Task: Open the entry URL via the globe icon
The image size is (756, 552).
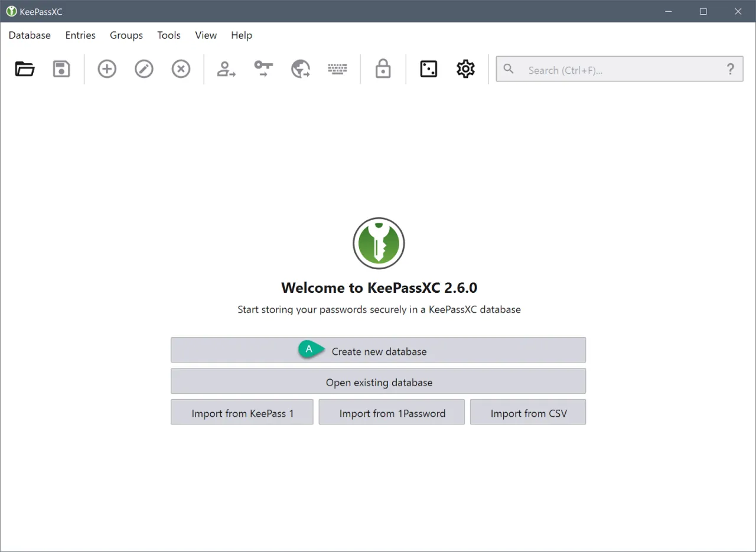Action: (300, 68)
